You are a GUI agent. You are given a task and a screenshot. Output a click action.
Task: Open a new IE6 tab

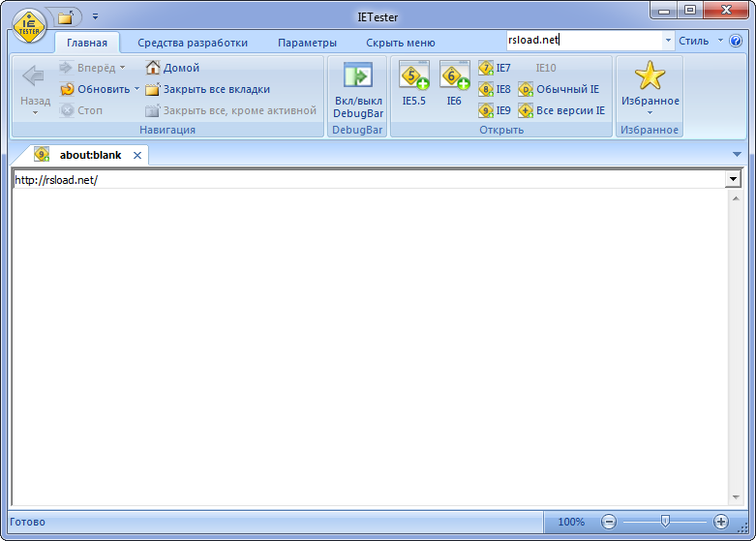pyautogui.click(x=454, y=83)
